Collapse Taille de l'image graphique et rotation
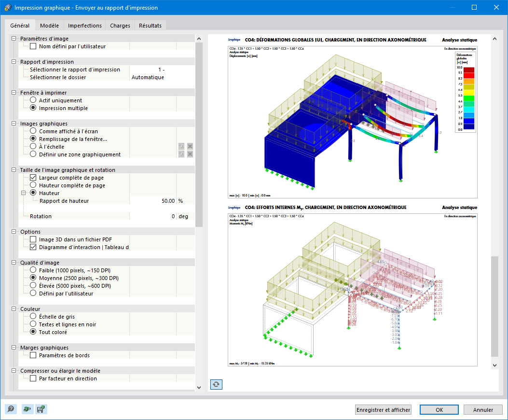508x420 pixels. click(14, 170)
